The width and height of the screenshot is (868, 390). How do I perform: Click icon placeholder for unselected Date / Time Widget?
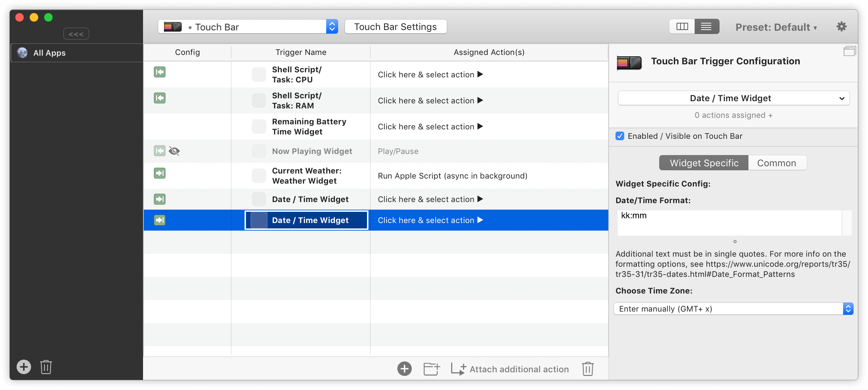(259, 199)
